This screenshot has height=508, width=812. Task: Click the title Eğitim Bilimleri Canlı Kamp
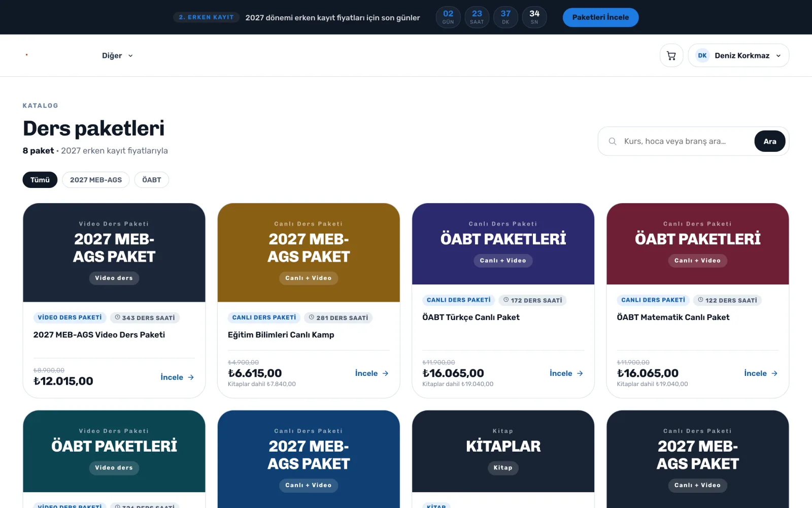(281, 335)
